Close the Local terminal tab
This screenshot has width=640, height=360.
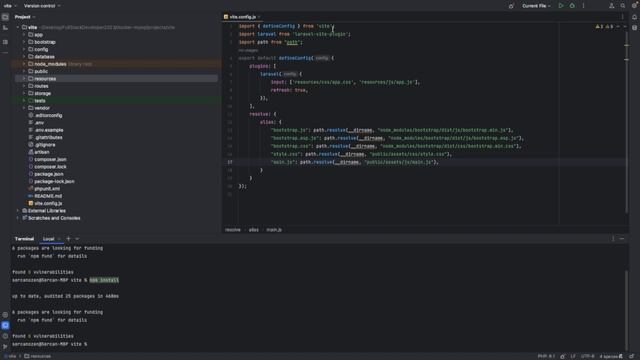point(59,239)
